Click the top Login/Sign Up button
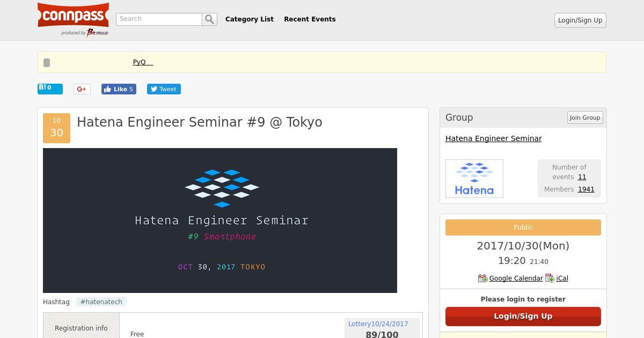Screen dimensions: 644x338 point(580,20)
